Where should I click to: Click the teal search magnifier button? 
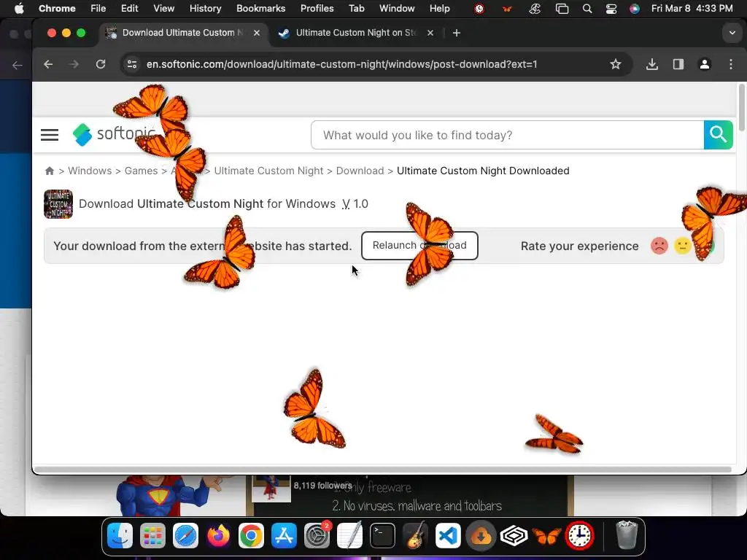(x=718, y=135)
